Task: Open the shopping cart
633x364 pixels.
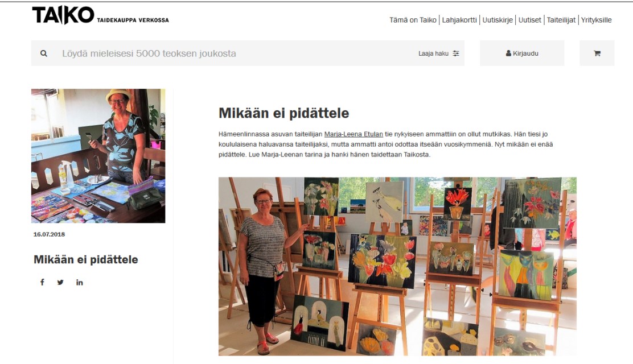Action: coord(597,53)
